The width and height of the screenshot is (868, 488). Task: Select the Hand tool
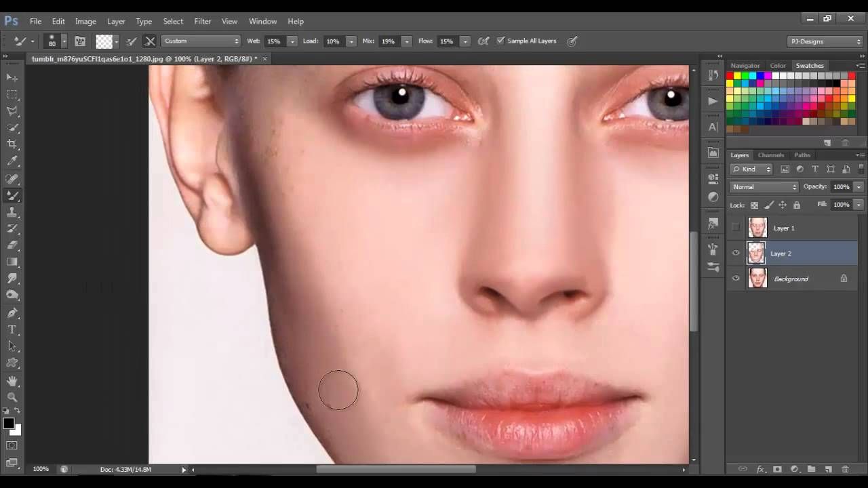coord(12,382)
